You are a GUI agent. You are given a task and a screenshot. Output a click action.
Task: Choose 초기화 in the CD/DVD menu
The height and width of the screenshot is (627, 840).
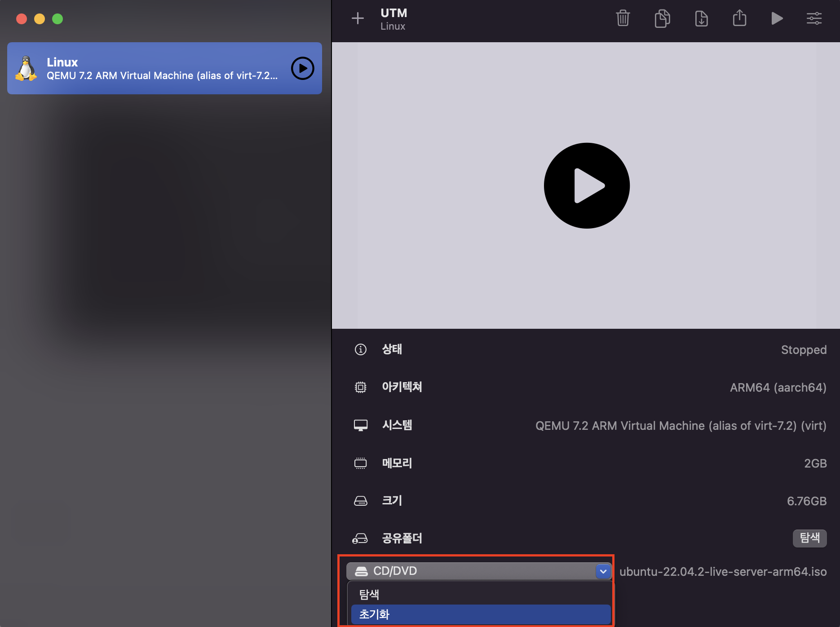481,614
